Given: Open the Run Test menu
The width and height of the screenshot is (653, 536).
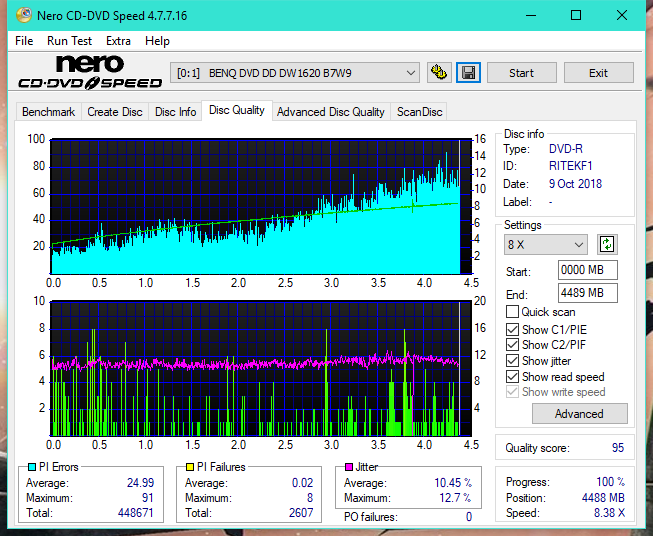Looking at the screenshot, I should tap(69, 41).
